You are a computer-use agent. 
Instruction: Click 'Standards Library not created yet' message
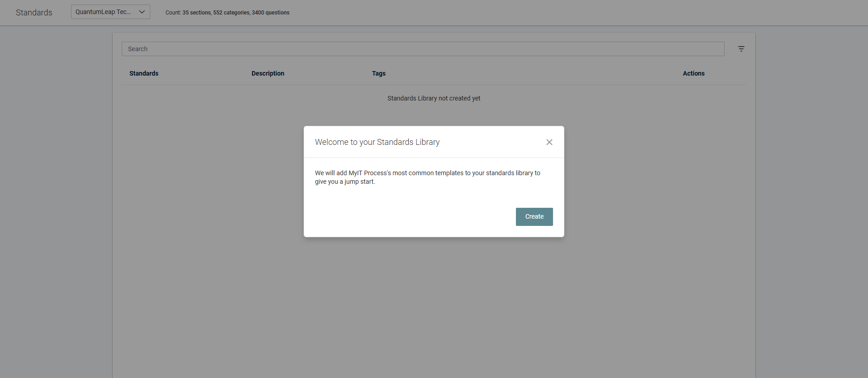click(x=434, y=98)
